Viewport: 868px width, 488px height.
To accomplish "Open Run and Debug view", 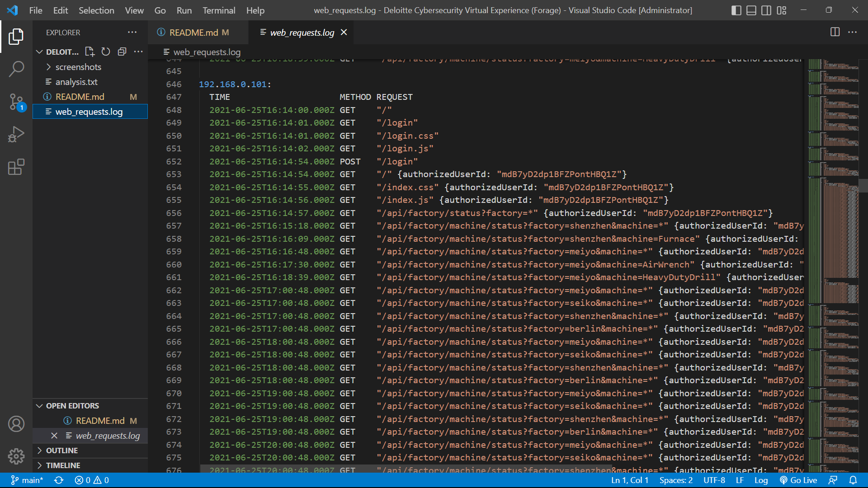I will click(x=16, y=134).
